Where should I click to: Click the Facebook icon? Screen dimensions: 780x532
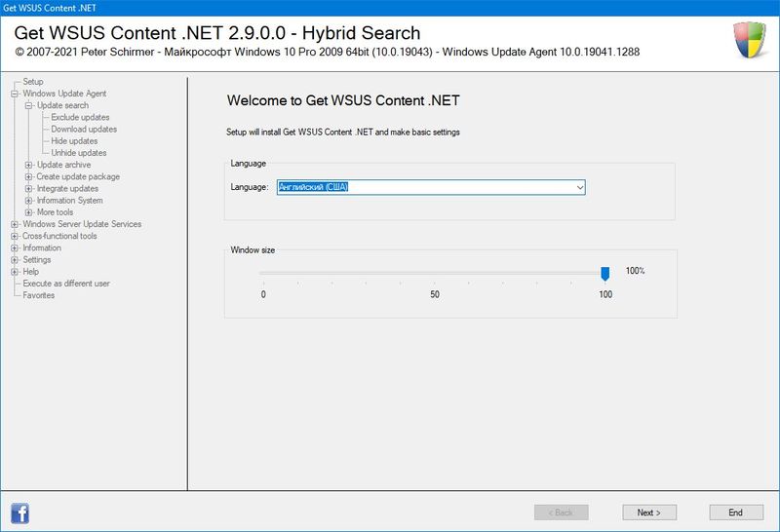coord(19,513)
